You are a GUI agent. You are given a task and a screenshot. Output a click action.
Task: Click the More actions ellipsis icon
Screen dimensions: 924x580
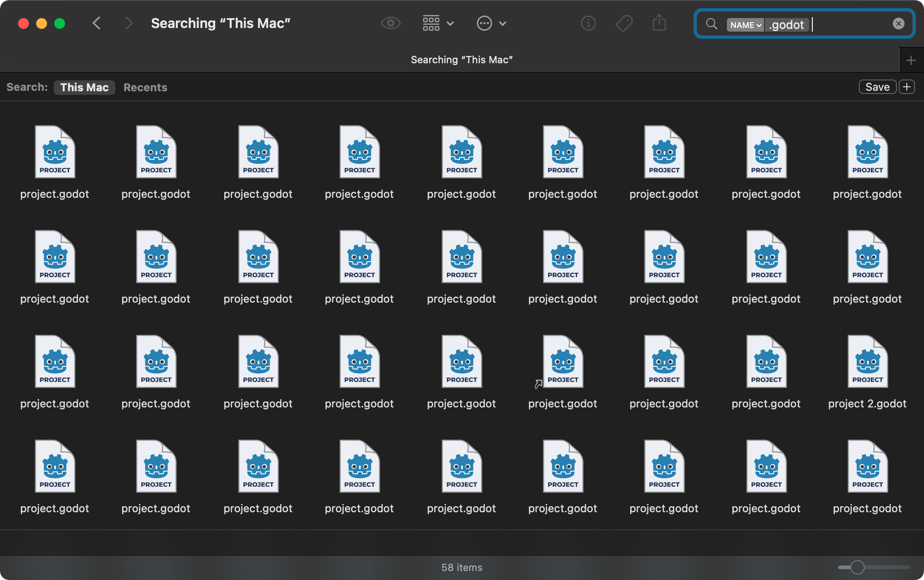coord(484,23)
